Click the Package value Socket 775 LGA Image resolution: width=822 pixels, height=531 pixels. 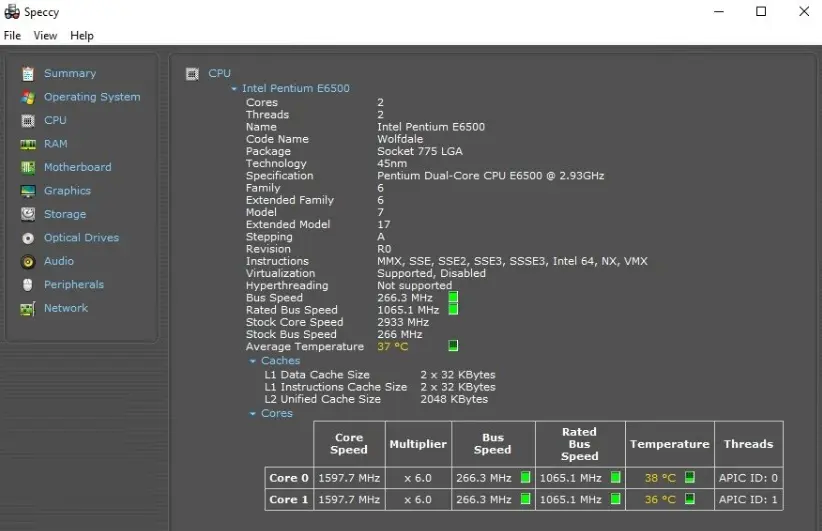coord(420,151)
